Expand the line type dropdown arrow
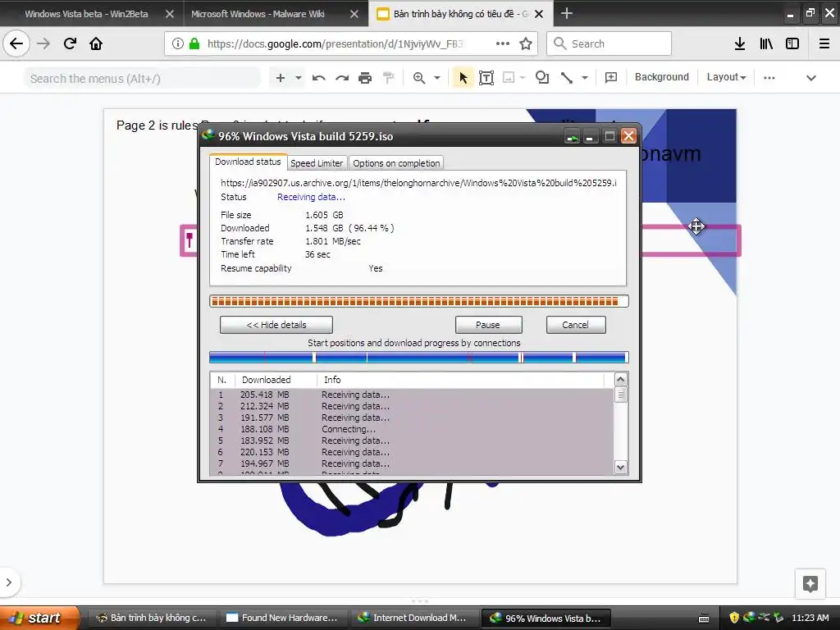The height and width of the screenshot is (630, 840). point(584,78)
